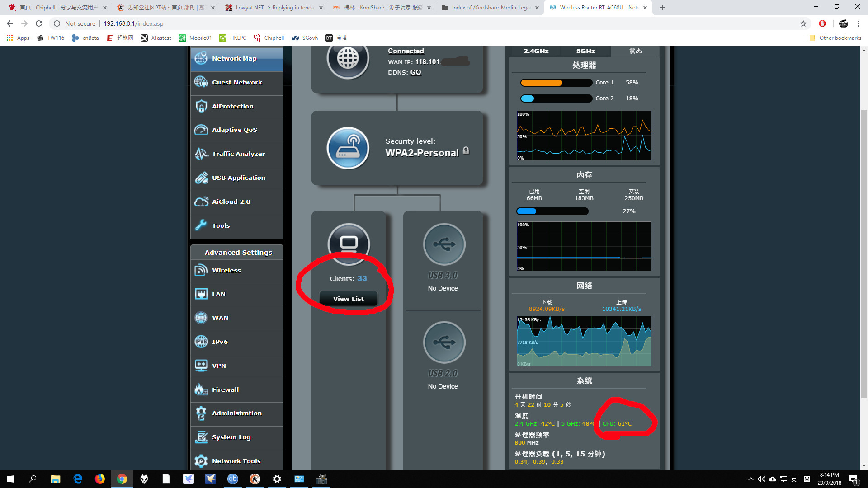Screen dimensions: 868x488
Task: Switch to the 5GHz tab
Action: point(585,51)
